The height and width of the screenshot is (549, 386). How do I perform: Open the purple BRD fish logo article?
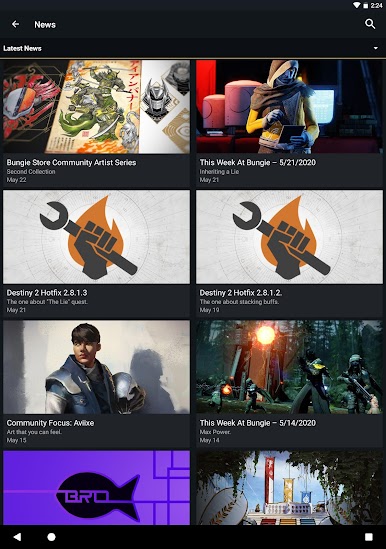96,488
